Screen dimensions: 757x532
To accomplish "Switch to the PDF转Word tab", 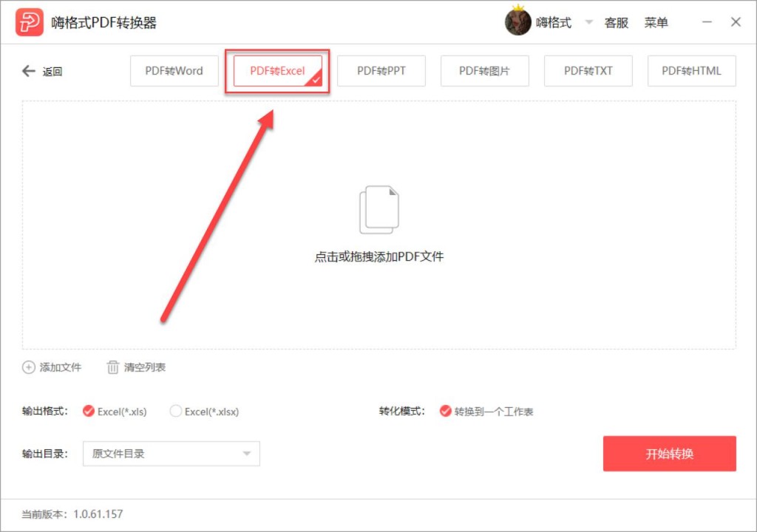I will pos(174,71).
